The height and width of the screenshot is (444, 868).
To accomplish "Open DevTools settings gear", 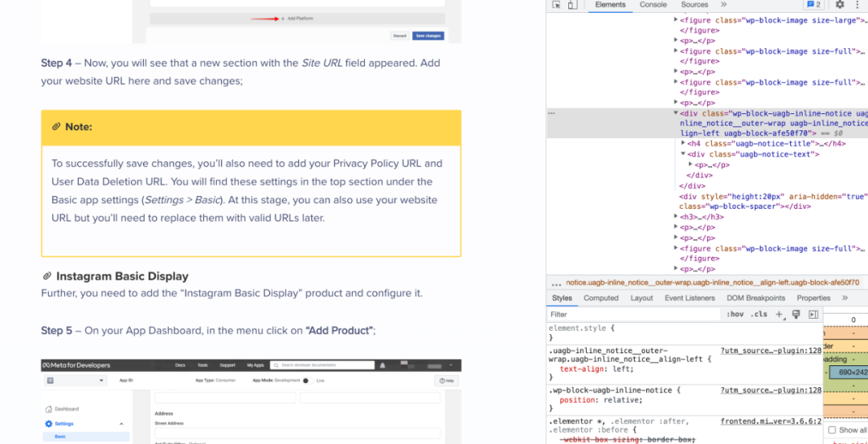I will [x=840, y=5].
